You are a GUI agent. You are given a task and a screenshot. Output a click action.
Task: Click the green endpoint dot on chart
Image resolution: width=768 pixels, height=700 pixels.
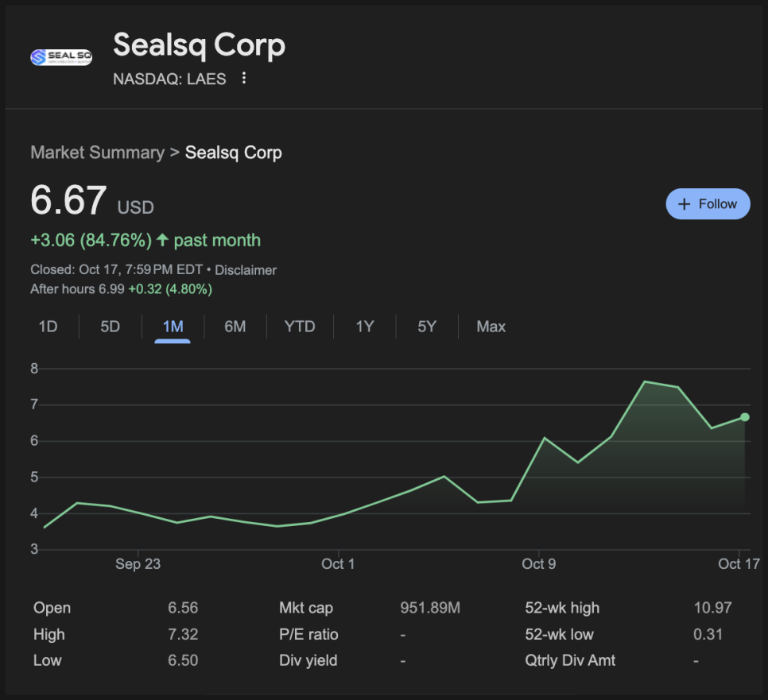point(745,417)
